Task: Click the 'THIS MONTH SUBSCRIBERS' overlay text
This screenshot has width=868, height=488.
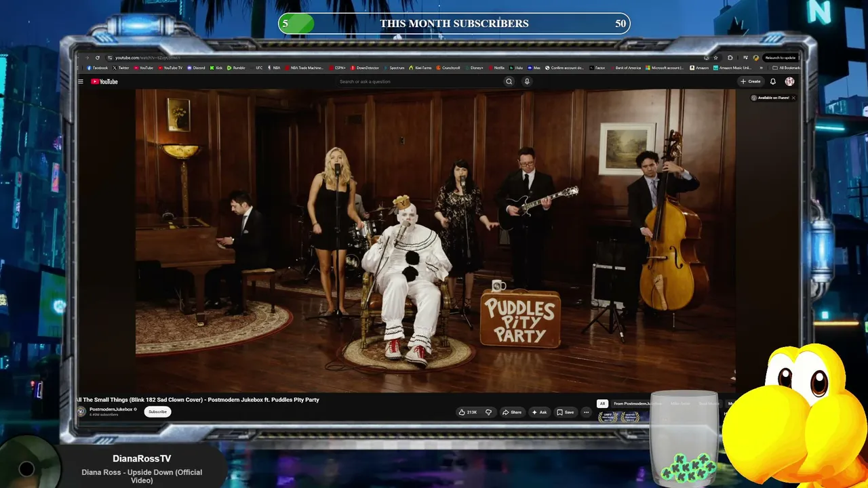Action: [x=454, y=23]
